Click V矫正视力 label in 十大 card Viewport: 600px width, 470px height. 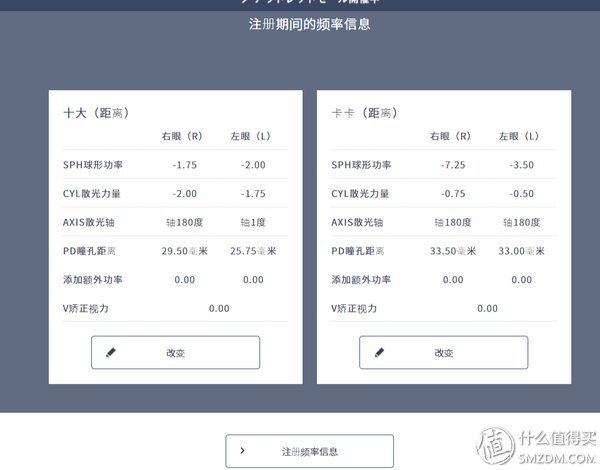(86, 308)
